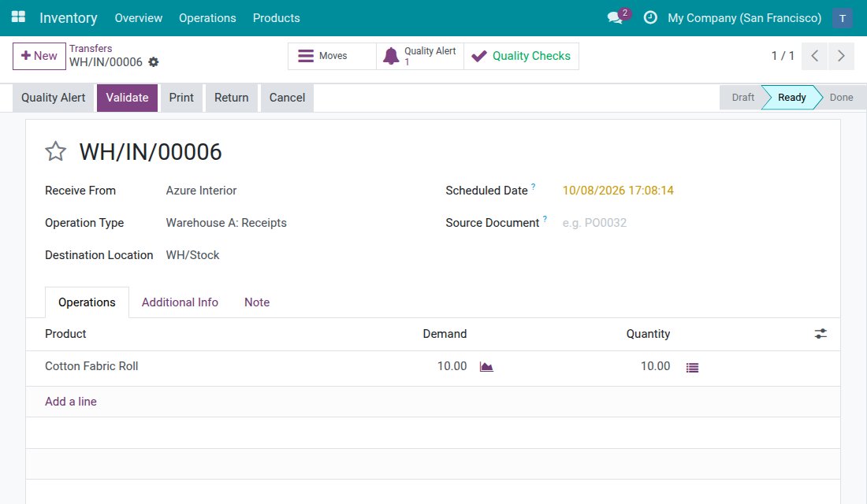Open the activities clock icon
The height and width of the screenshot is (504, 867).
click(x=650, y=17)
